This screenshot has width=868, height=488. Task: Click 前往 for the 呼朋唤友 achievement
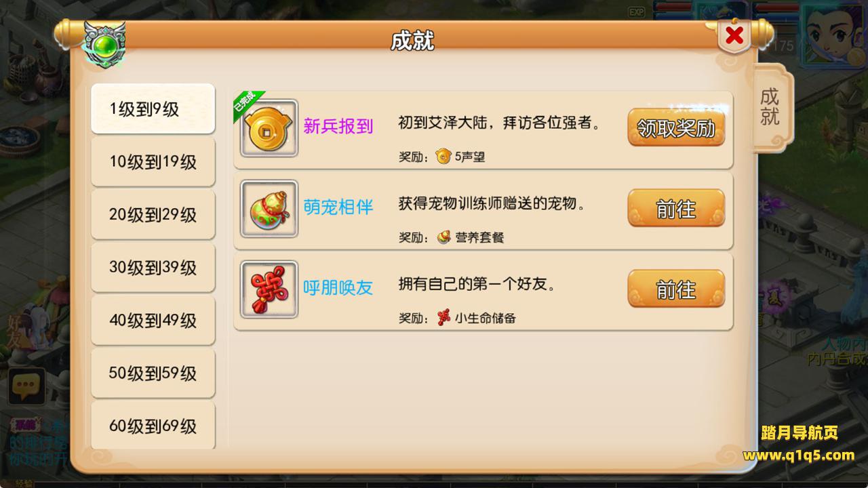676,289
